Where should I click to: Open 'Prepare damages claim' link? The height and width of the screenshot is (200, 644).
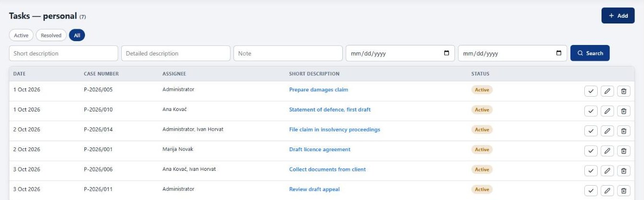[318, 89]
